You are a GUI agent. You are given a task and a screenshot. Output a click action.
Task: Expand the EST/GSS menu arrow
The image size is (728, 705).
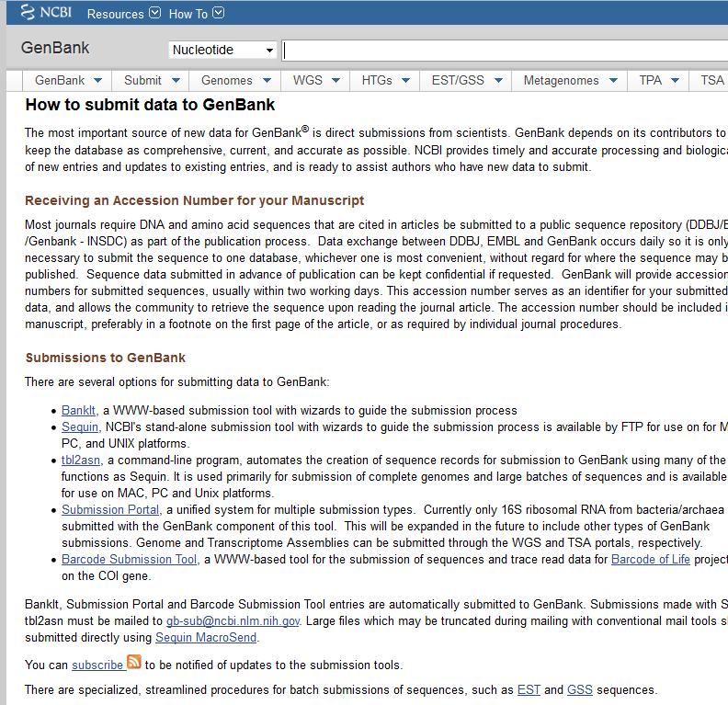pos(498,81)
